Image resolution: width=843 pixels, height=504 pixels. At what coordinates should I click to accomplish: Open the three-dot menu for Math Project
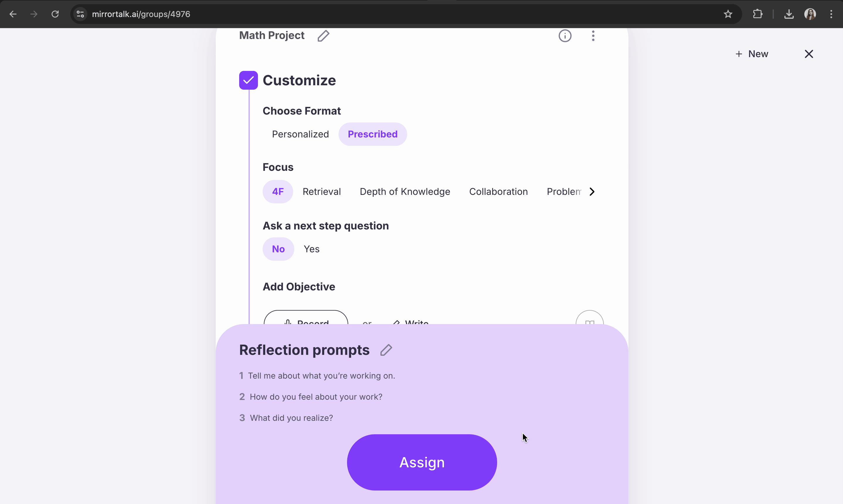click(593, 36)
